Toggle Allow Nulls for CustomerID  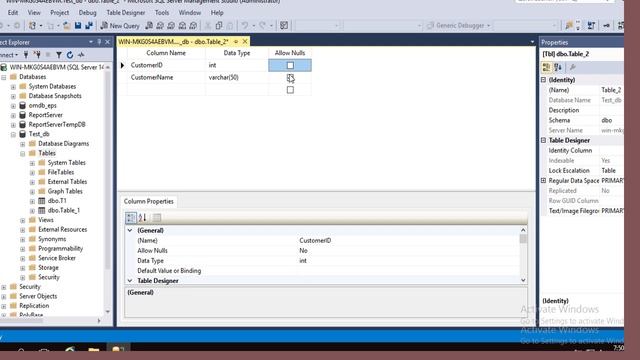click(x=290, y=65)
